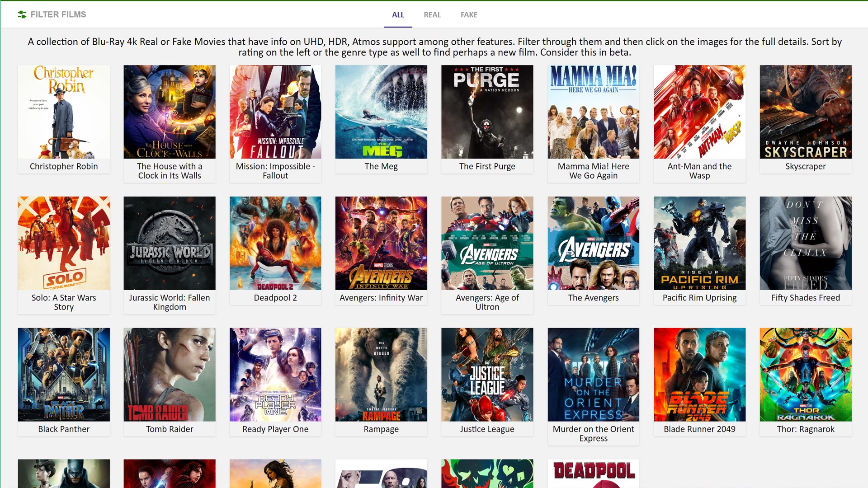Open the Black Panther poster
Viewport: 868px width, 488px height.
[64, 375]
